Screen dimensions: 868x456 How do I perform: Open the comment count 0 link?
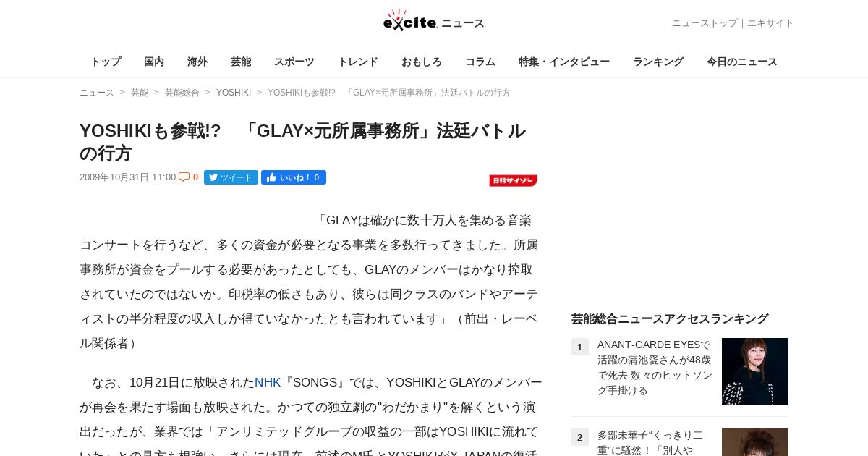[195, 177]
